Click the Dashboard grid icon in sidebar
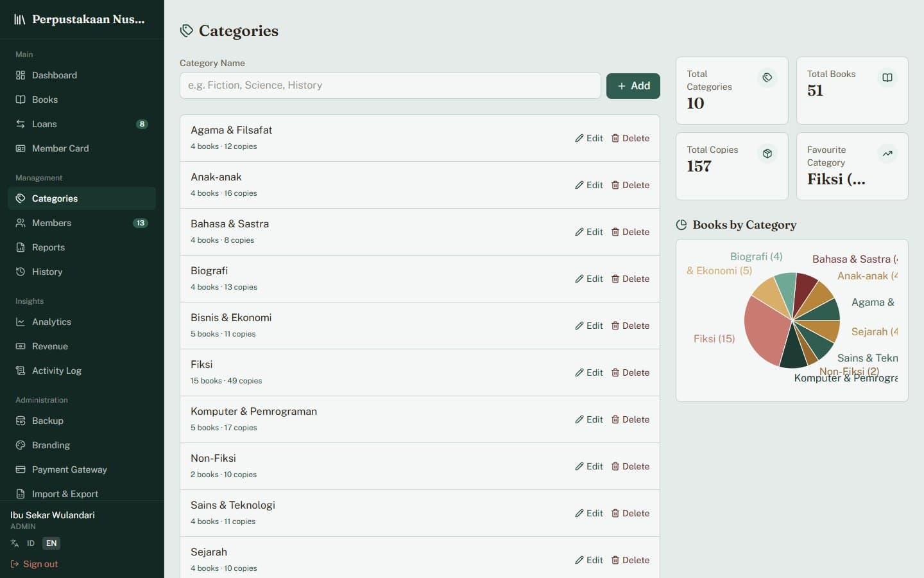This screenshot has width=924, height=578. (x=21, y=75)
